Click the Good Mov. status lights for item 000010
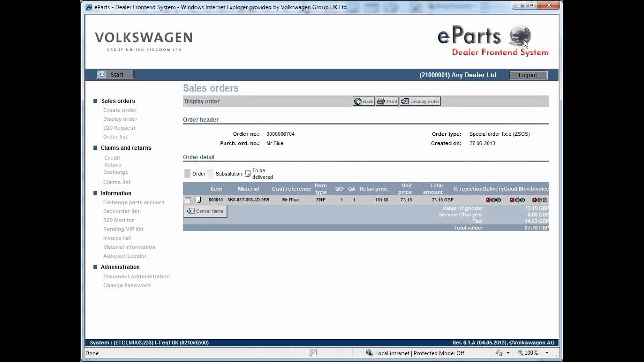This screenshot has height=362, width=644. [517, 200]
